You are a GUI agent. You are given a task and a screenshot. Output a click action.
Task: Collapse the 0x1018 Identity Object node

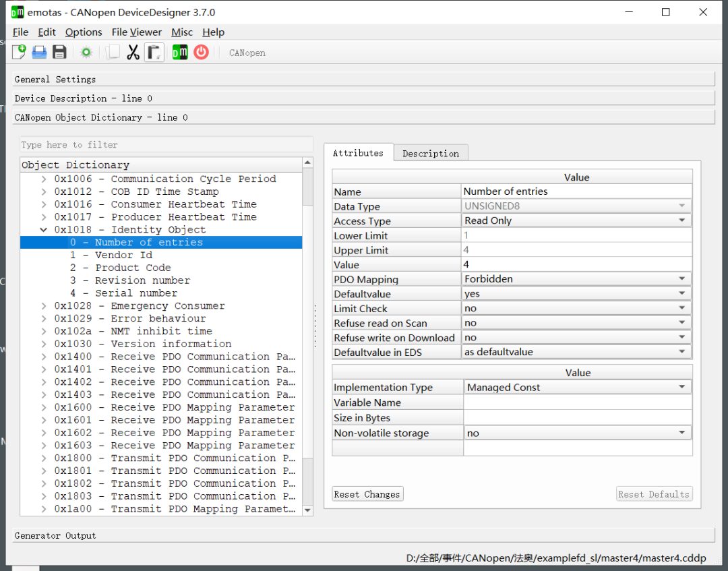coord(43,229)
